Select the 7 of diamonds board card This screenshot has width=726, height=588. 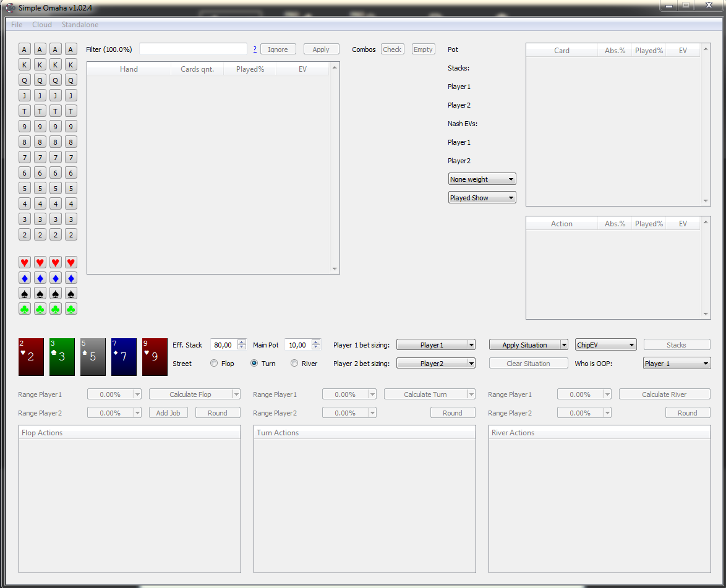[124, 357]
